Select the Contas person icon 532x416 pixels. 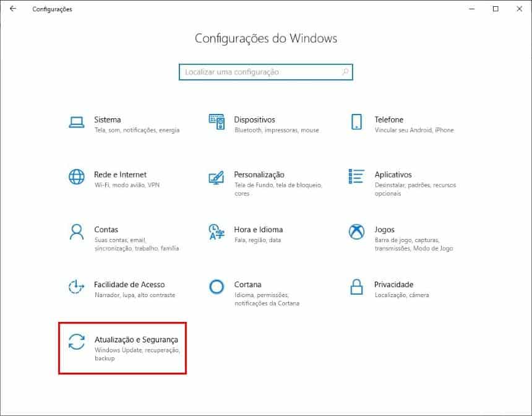pyautogui.click(x=76, y=232)
